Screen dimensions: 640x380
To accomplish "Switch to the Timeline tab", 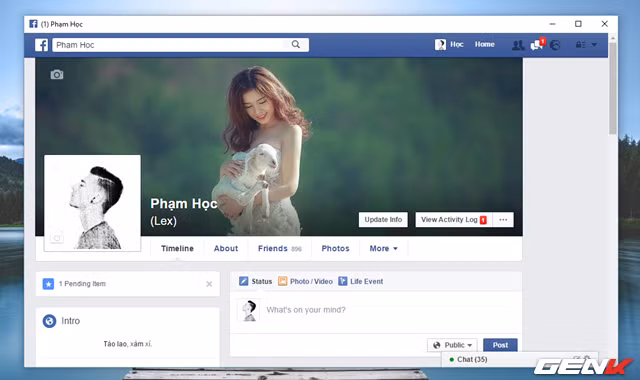I will click(177, 248).
